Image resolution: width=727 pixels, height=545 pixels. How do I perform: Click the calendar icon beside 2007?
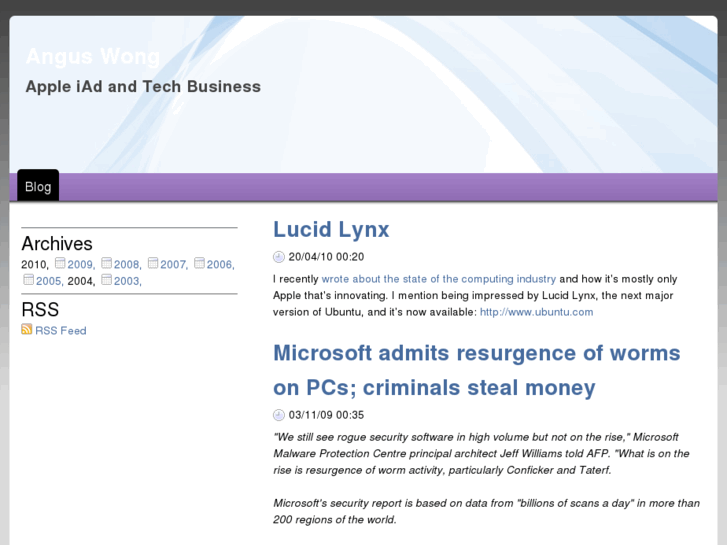[153, 263]
